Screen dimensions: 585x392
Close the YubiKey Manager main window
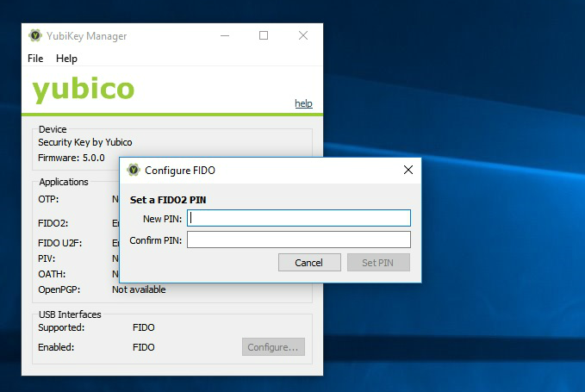click(x=303, y=36)
